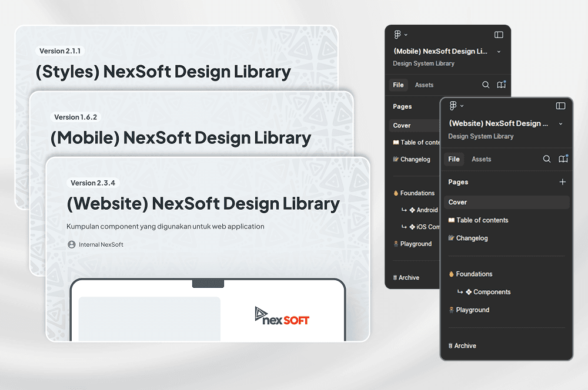This screenshot has width=588, height=390.
Task: Click (Mobile) NexSoft Design Library cover title
Action: coord(181,138)
